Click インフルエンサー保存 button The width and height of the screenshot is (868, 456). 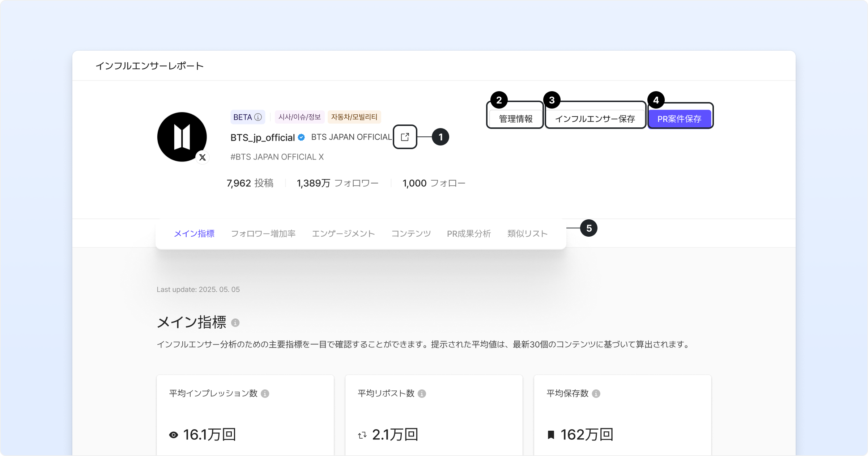(x=595, y=119)
